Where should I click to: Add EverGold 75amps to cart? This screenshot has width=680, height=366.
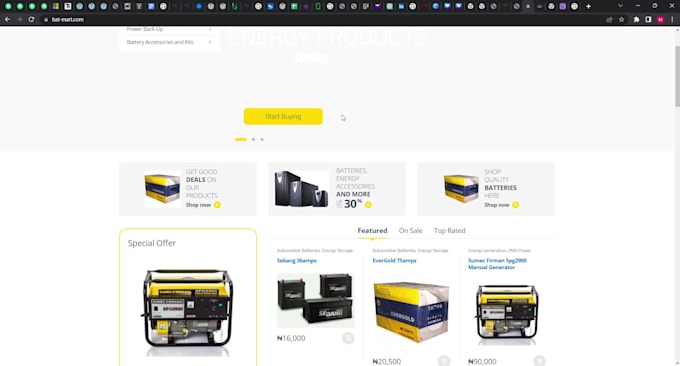pyautogui.click(x=443, y=361)
